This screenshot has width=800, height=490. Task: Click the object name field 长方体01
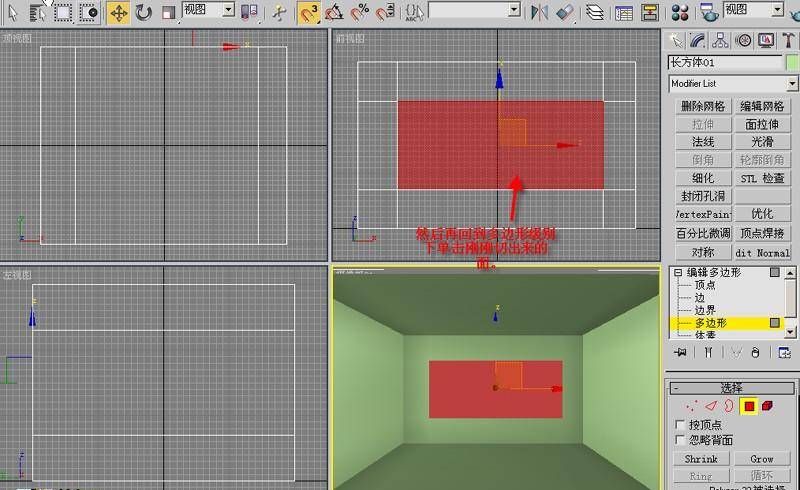coord(724,63)
